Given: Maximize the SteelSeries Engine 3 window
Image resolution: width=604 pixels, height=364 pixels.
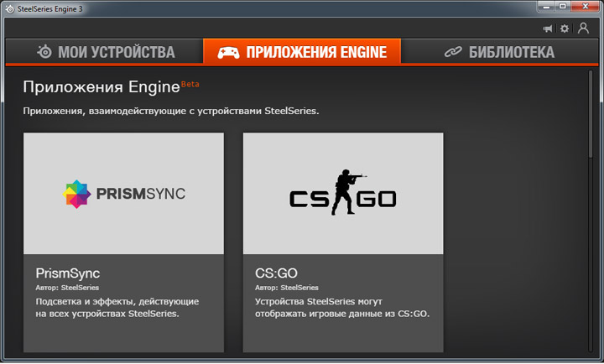Looking at the screenshot, I should [563, 6].
